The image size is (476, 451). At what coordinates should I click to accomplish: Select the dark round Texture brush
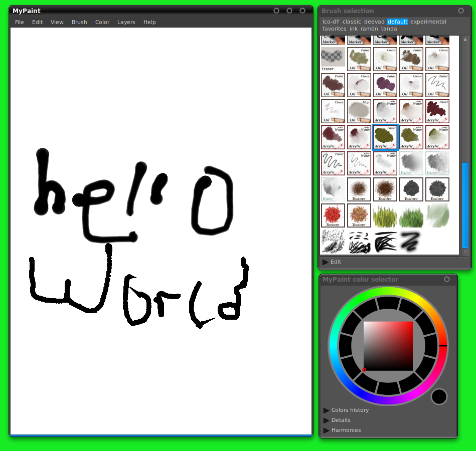[x=411, y=189]
